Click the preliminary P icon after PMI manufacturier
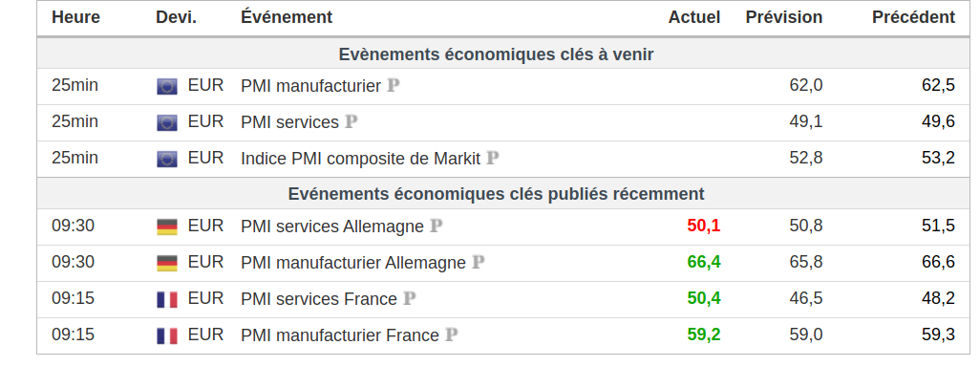Screen dimensions: 980x367 [x=394, y=86]
